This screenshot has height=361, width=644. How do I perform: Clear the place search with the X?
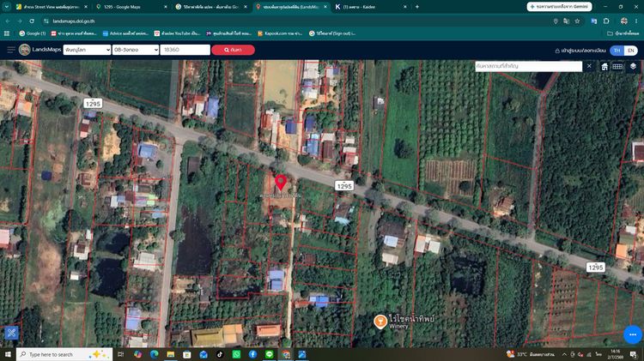point(589,66)
